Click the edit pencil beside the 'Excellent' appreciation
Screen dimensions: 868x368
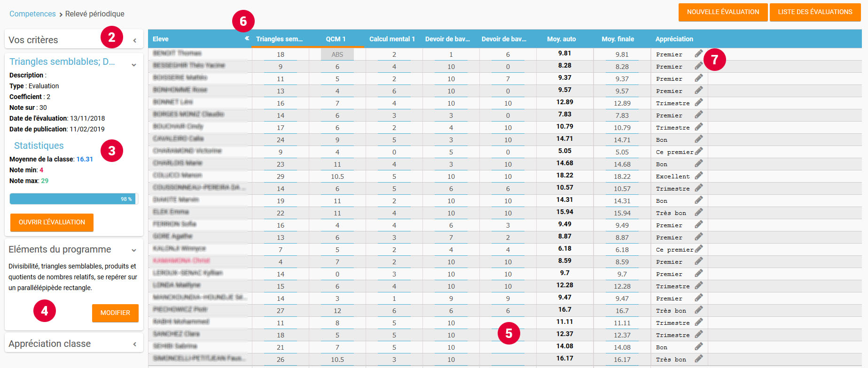coord(699,176)
